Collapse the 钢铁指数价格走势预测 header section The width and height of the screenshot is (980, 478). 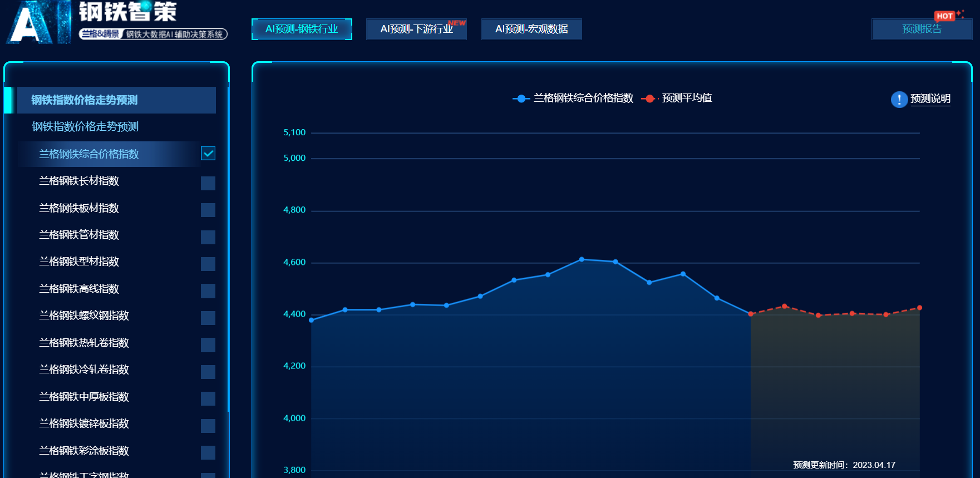[x=116, y=100]
